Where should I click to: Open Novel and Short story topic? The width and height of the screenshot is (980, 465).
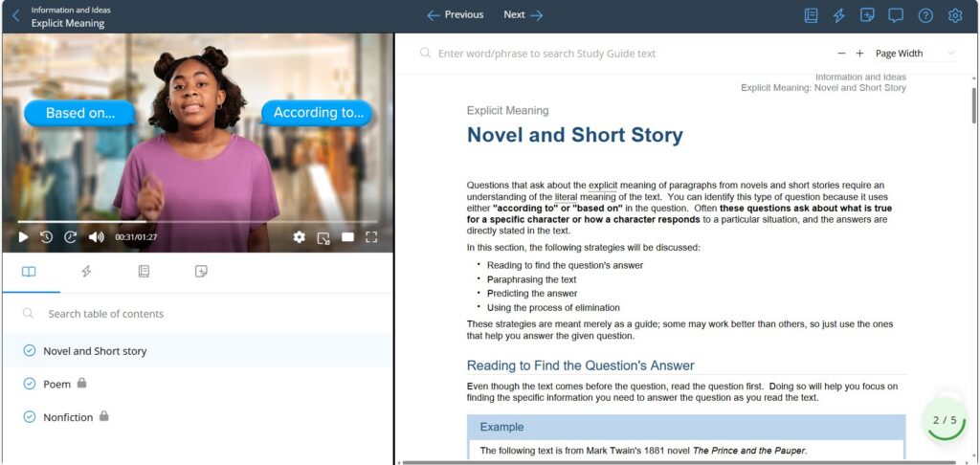tap(197, 350)
